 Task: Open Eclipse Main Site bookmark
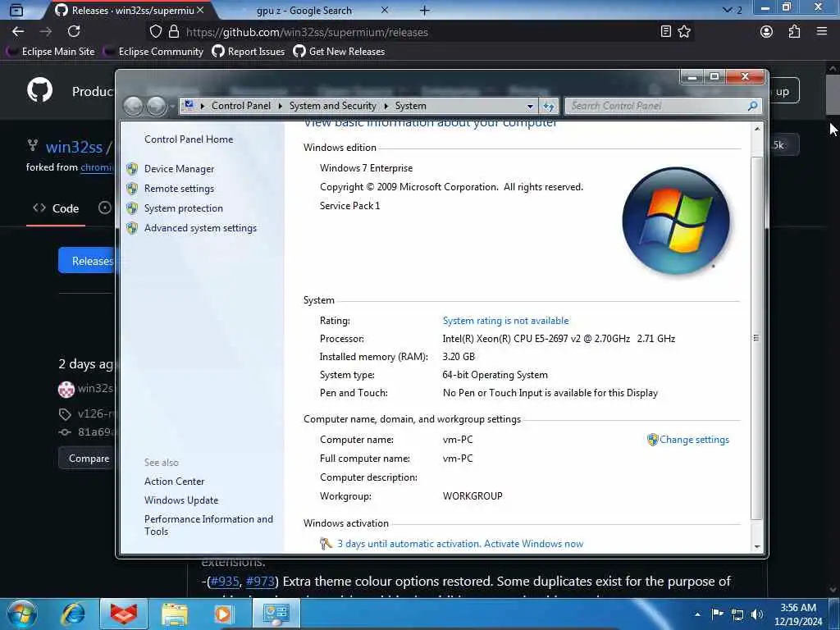click(x=51, y=52)
